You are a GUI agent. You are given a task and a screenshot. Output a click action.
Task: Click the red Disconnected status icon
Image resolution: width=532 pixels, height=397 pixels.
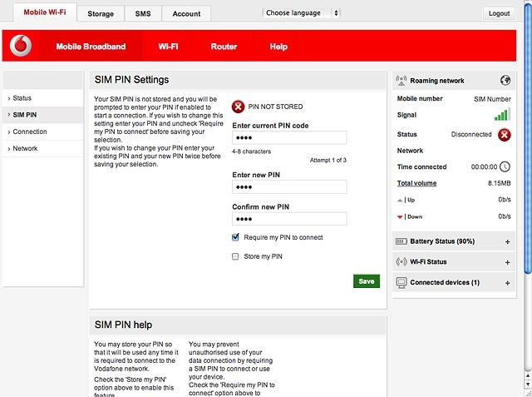(x=505, y=135)
